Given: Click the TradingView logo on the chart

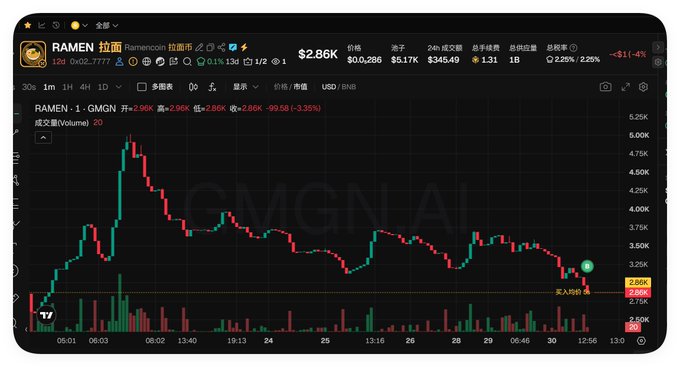Looking at the screenshot, I should [x=47, y=315].
